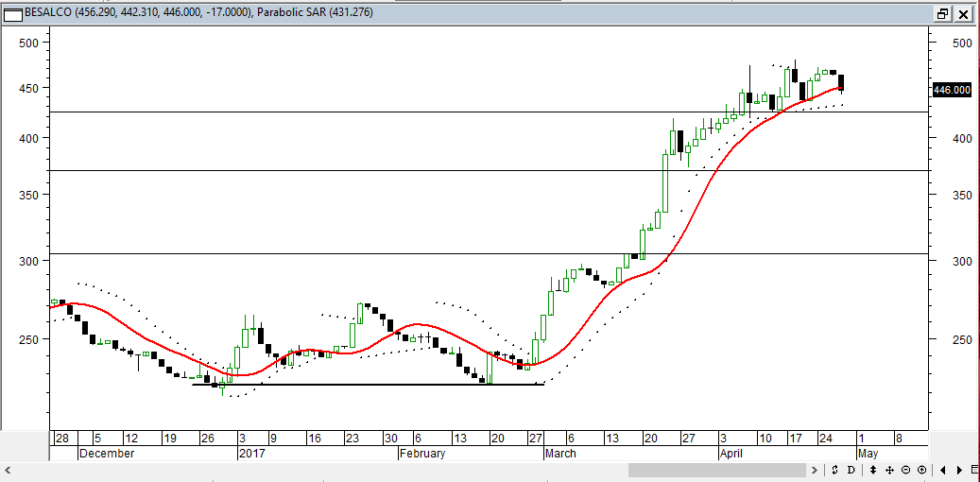Screen dimensions: 980x482
Task: Select the daily periodicity 'D' button
Action: pos(851,470)
